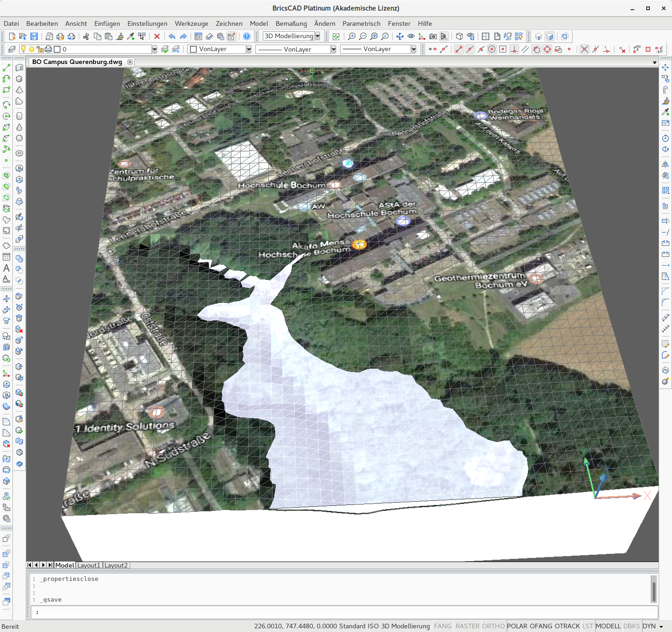This screenshot has width=672, height=632.
Task: Open the VonLayer color dropdown
Action: click(249, 49)
